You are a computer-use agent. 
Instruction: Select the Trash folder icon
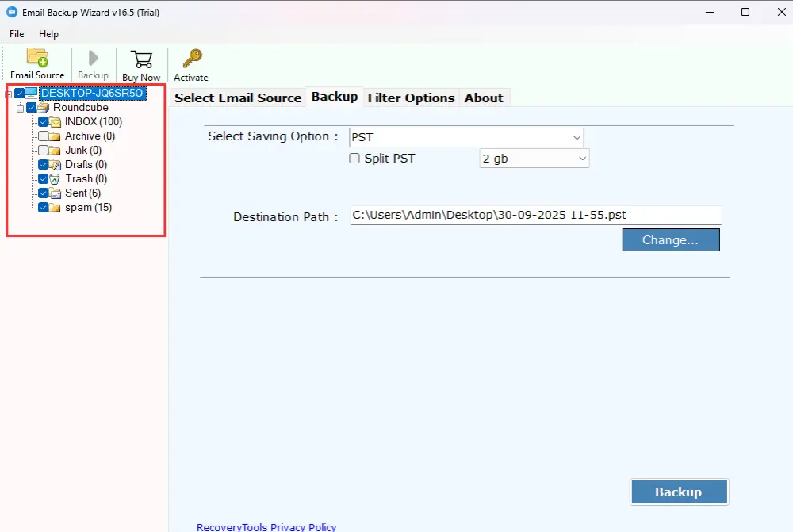pos(56,179)
